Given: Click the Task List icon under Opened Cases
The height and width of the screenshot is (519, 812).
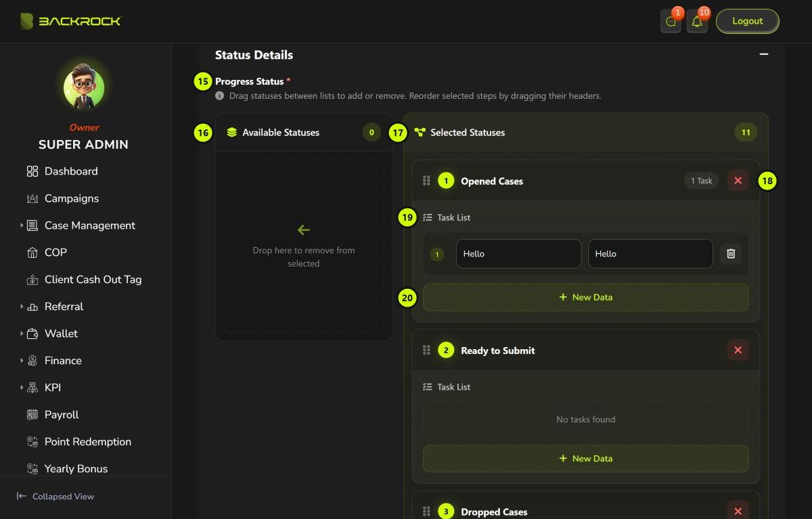Looking at the screenshot, I should (427, 218).
